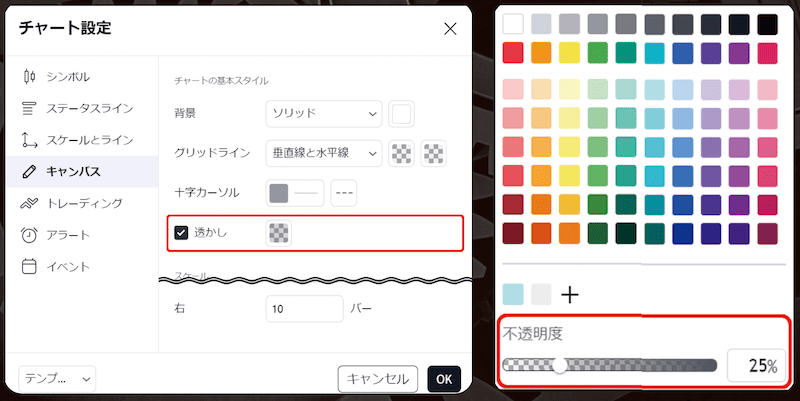800x401 pixels.
Task: Click the trend icon beside トレーディング
Action: pyautogui.click(x=29, y=204)
